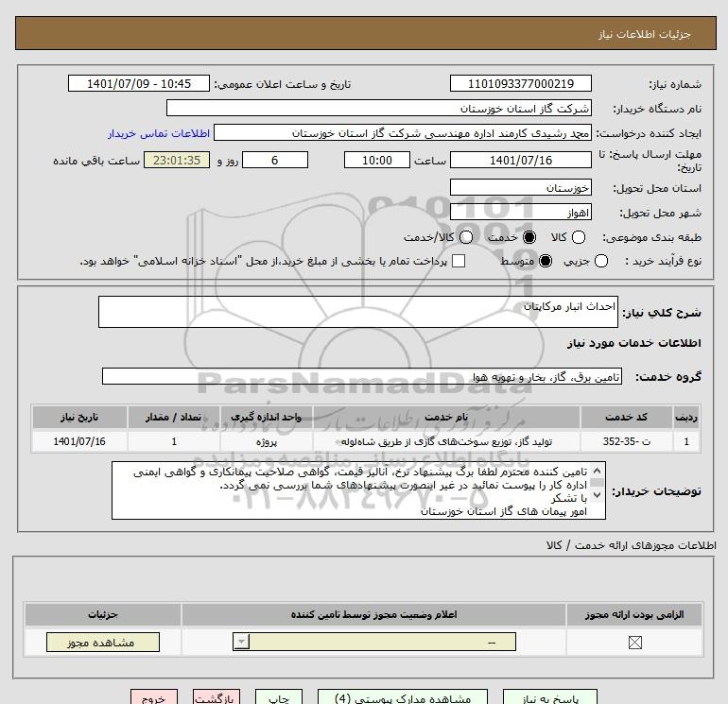Click the remaining days field showing 6
The width and height of the screenshot is (728, 704).
(275, 160)
